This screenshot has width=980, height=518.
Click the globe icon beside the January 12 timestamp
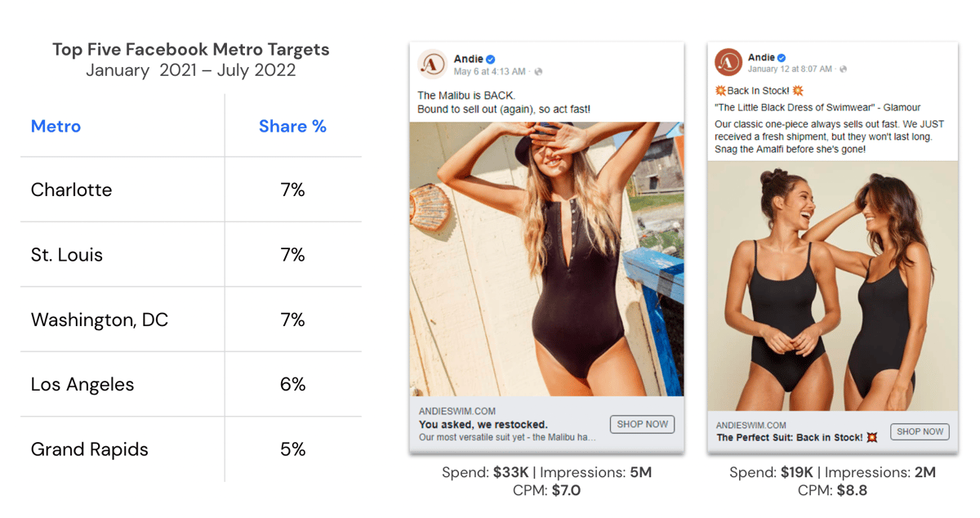click(x=843, y=69)
